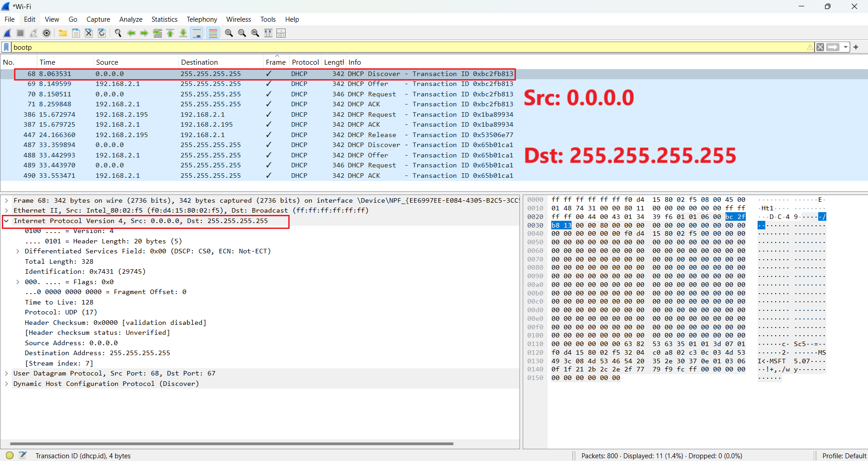Expand the Frame 68 tree node

click(x=6, y=200)
